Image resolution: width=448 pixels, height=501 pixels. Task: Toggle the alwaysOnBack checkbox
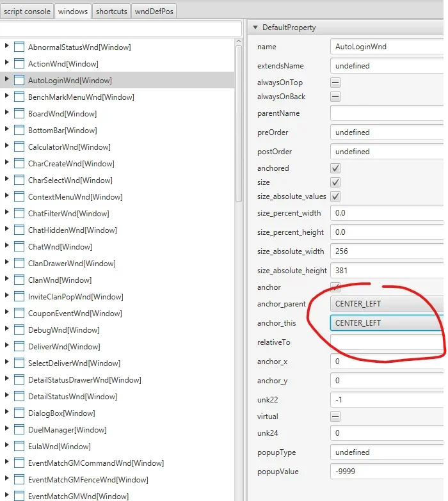point(335,97)
